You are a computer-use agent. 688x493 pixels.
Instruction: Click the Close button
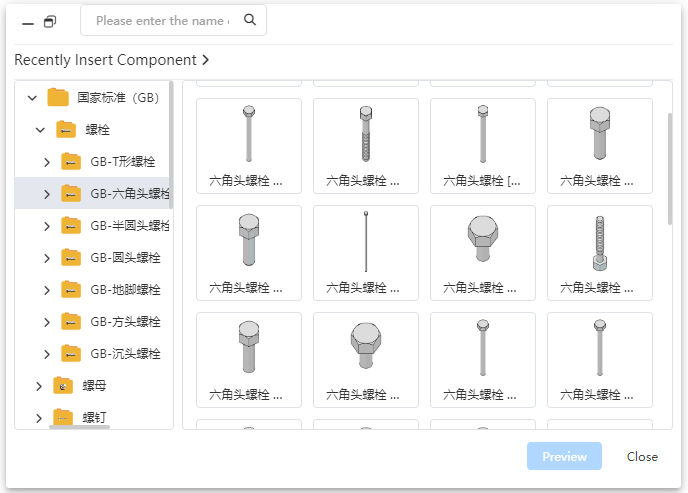click(642, 456)
